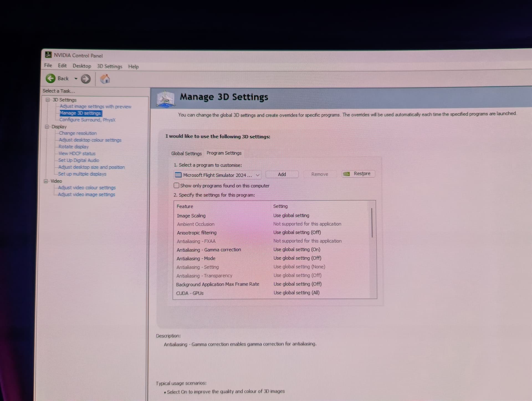Click the Add button
The height and width of the screenshot is (401, 532).
(x=282, y=174)
